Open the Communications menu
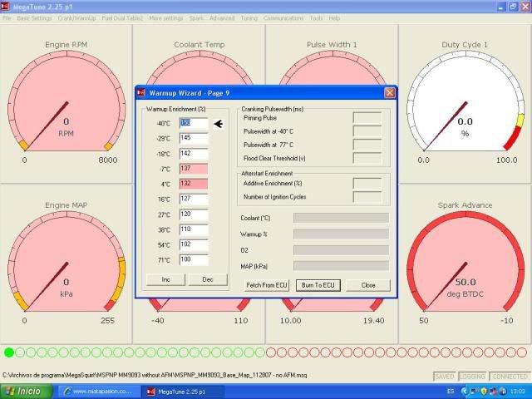 [283, 18]
